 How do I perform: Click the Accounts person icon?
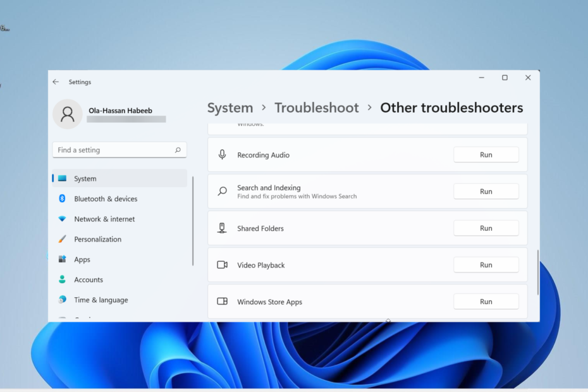(x=62, y=279)
